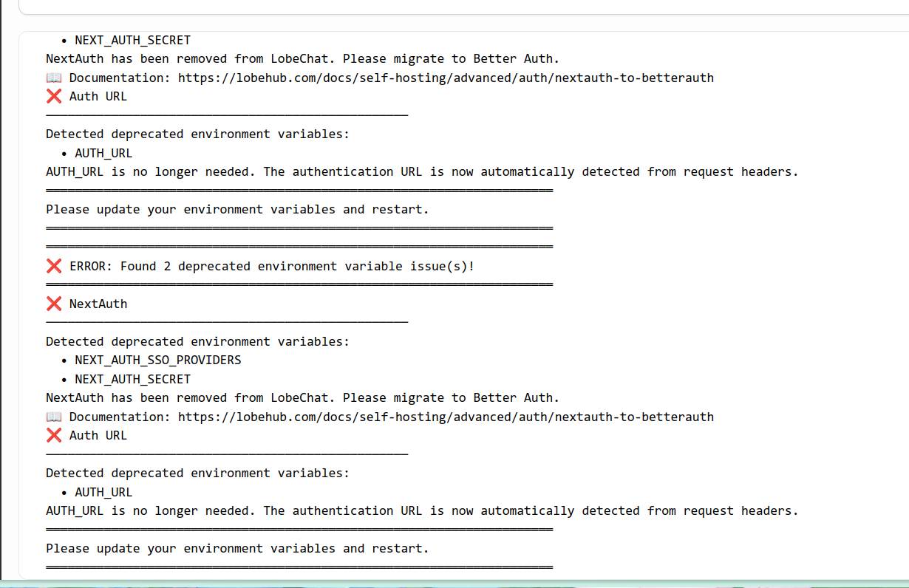Click the upper AUTH_URL bullet entry

pyautogui.click(x=103, y=153)
